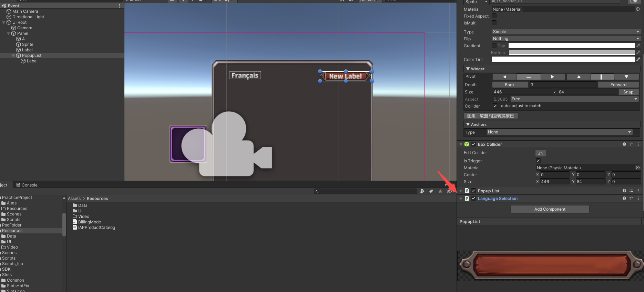Image resolution: width=644 pixels, height=292 pixels.
Task: Collapse the UI Root hierarchy node
Action: [x=3, y=22]
